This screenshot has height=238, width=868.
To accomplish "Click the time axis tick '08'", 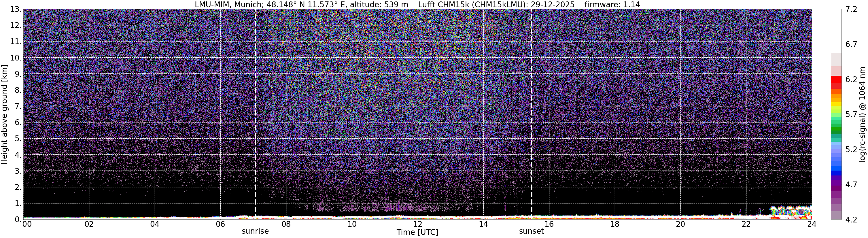I will [x=286, y=224].
